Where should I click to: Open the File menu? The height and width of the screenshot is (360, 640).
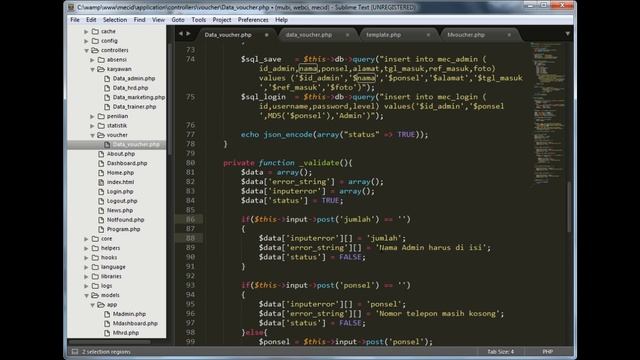(x=75, y=20)
